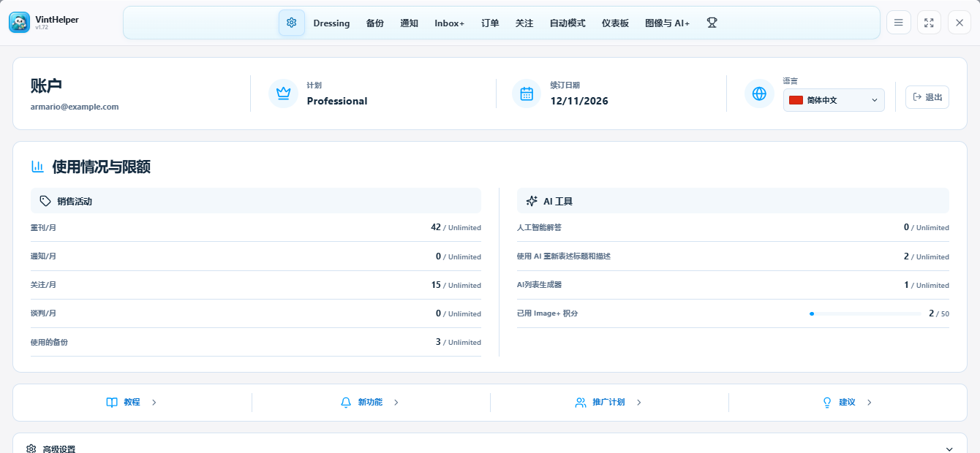Open the 订单 tab
980x453 pixels.
coord(490,23)
